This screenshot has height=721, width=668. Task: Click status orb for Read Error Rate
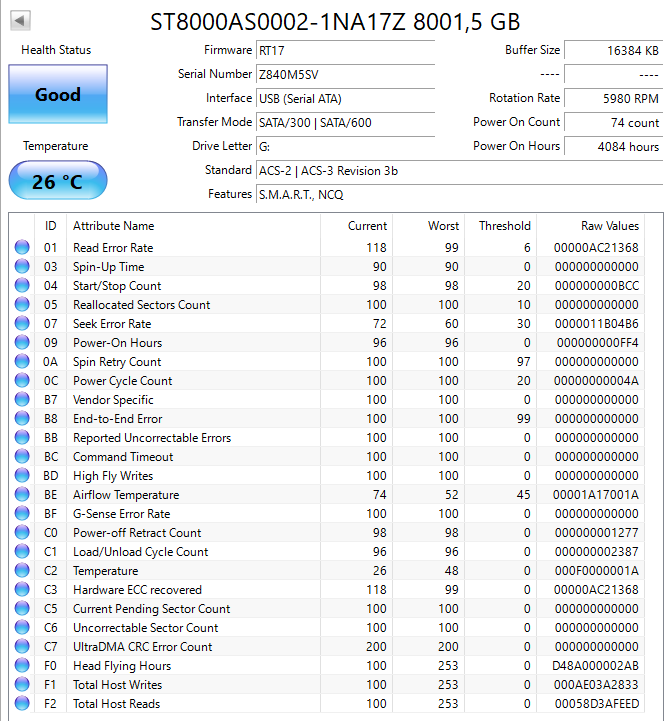click(22, 248)
